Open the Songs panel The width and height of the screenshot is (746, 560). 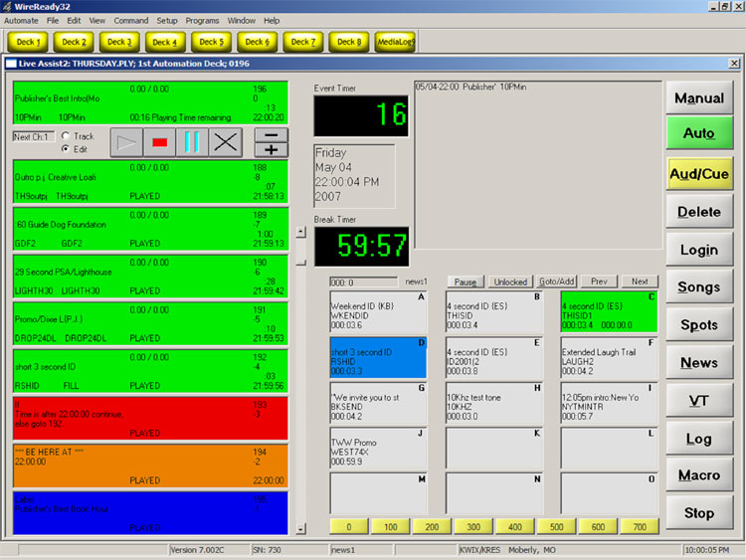coord(699,286)
